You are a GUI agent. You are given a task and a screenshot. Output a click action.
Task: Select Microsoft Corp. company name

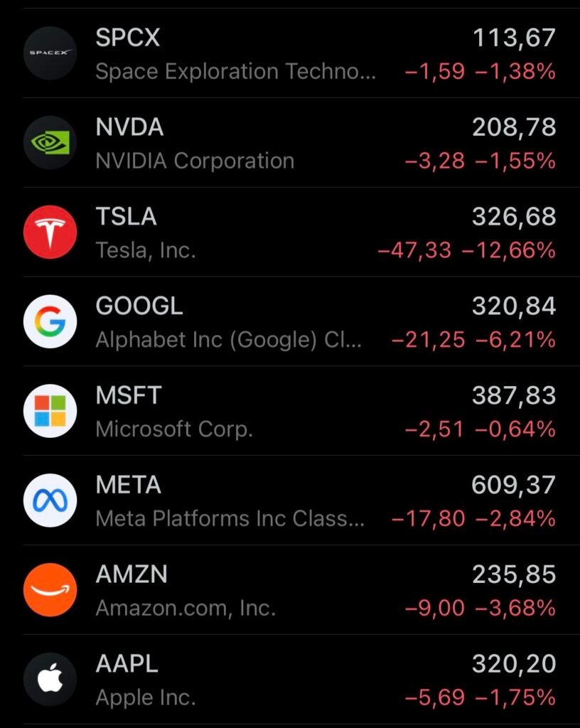coord(174,429)
